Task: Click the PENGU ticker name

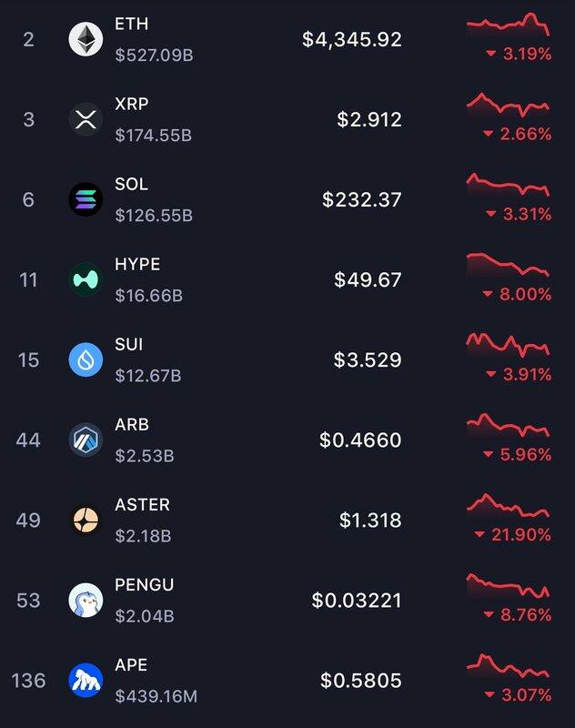Action: pyautogui.click(x=145, y=584)
